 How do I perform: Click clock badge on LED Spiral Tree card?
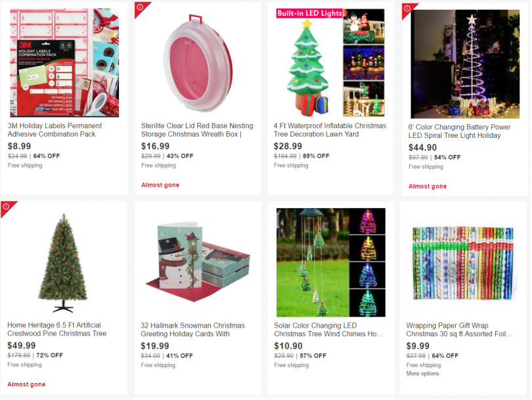(x=407, y=8)
